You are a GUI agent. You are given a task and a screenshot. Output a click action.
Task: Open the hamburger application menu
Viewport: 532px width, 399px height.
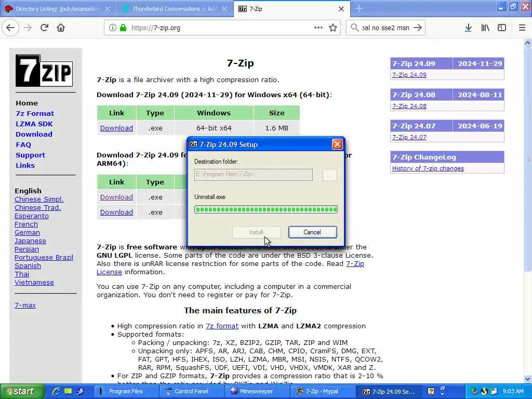522,28
